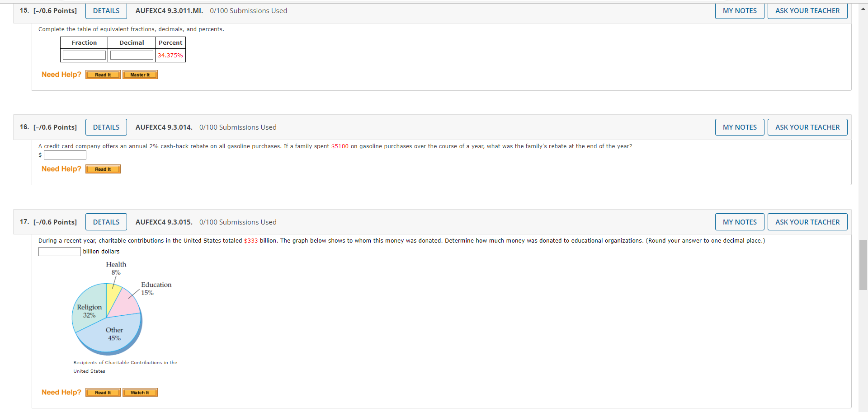The width and height of the screenshot is (868, 412).
Task: Open MY NOTES for question 16
Action: click(740, 127)
